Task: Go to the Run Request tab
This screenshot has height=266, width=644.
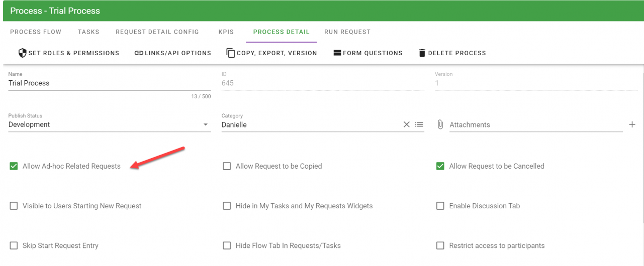Action: (347, 32)
